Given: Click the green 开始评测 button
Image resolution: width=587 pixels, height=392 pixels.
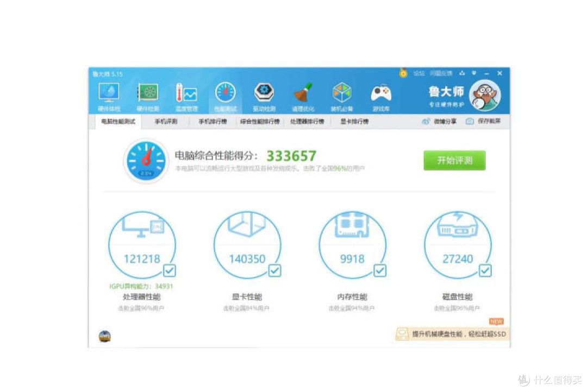Looking at the screenshot, I should tap(454, 161).
